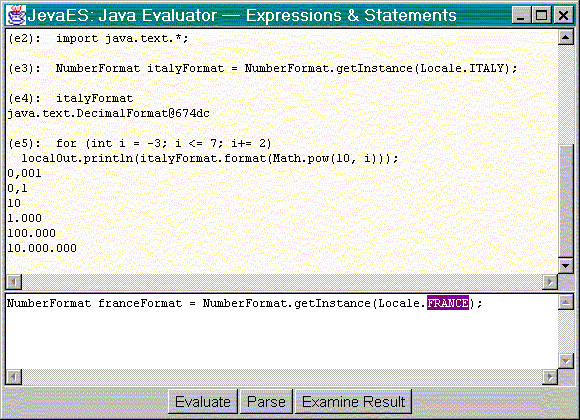Click input pane scroll left arrow

pos(14,377)
